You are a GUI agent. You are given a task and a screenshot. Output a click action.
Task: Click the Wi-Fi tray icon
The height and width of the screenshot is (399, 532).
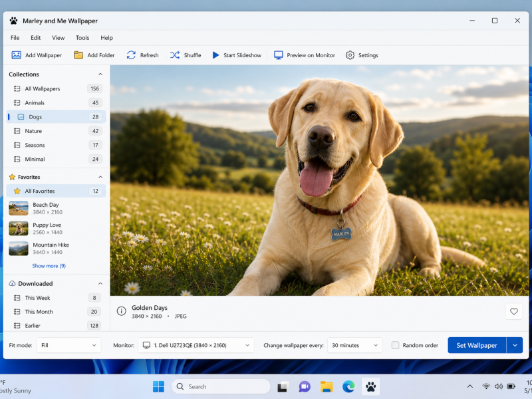point(486,386)
